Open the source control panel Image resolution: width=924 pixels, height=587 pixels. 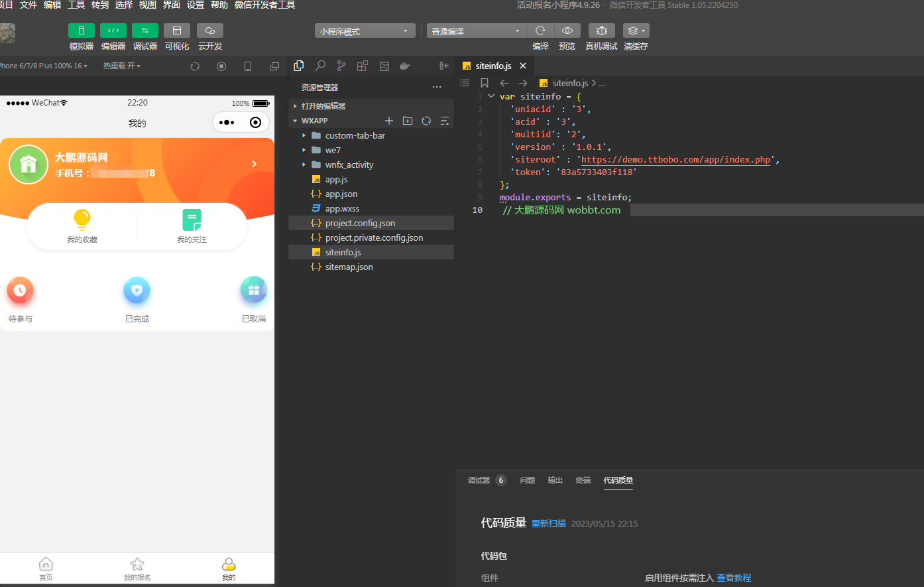[341, 66]
